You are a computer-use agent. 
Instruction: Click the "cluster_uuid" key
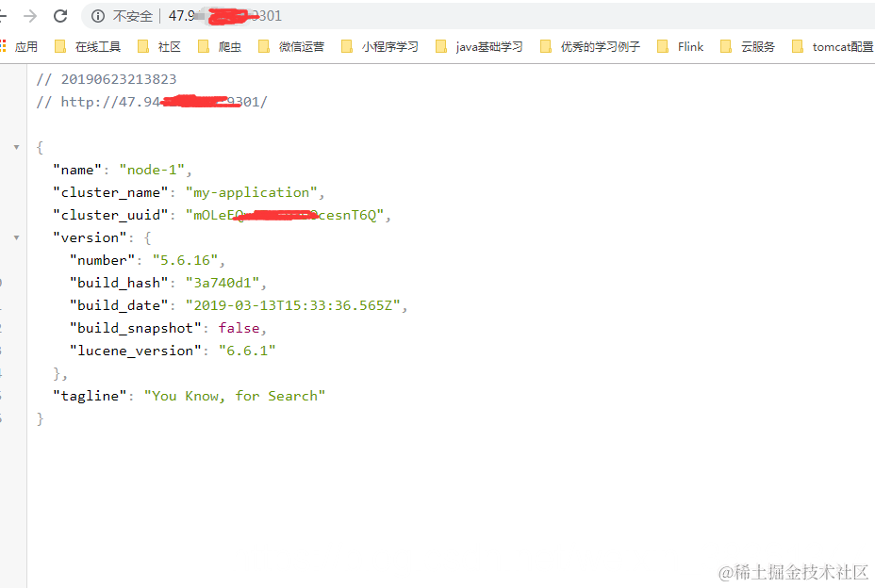(110, 216)
